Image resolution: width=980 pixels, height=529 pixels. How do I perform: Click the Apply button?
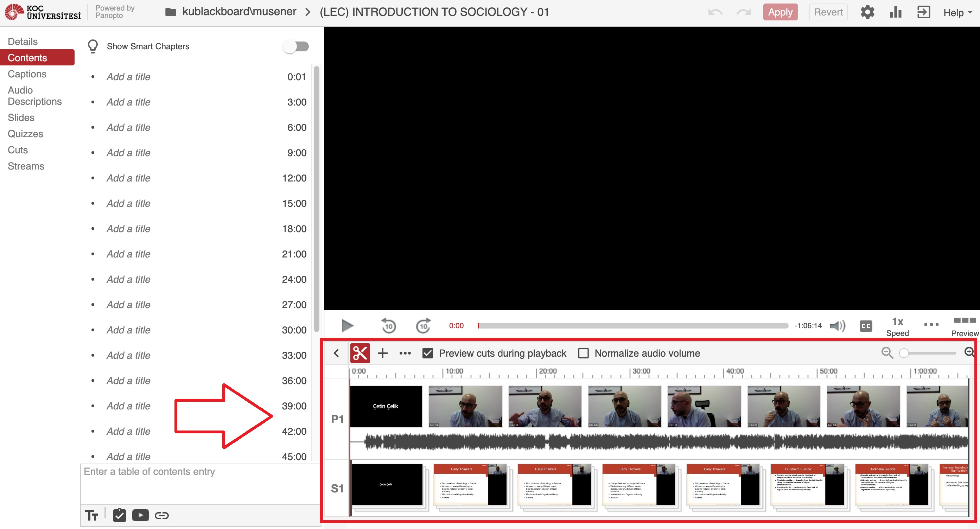click(x=779, y=12)
